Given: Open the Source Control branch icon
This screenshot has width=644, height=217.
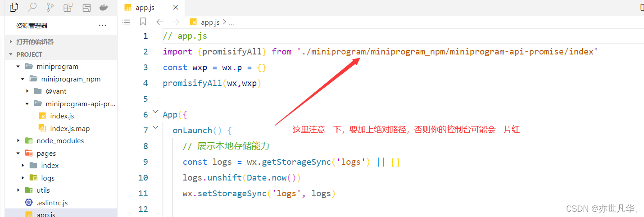Looking at the screenshot, I should tap(50, 7).
